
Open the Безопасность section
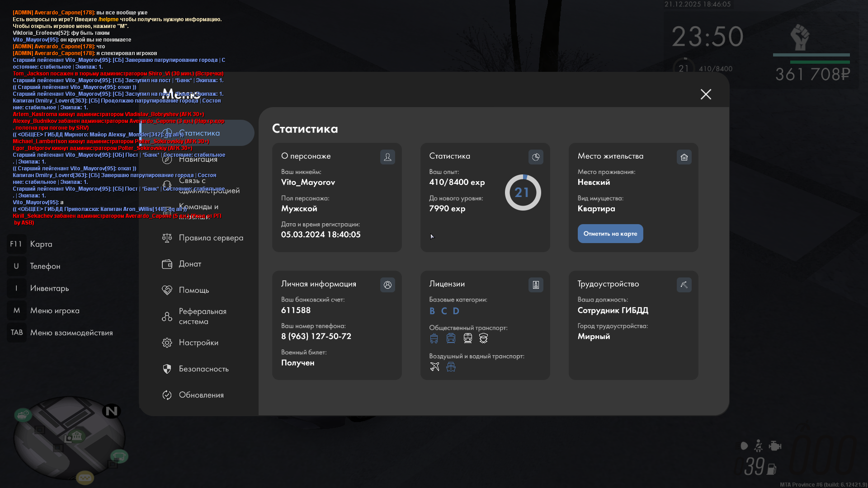click(x=203, y=369)
